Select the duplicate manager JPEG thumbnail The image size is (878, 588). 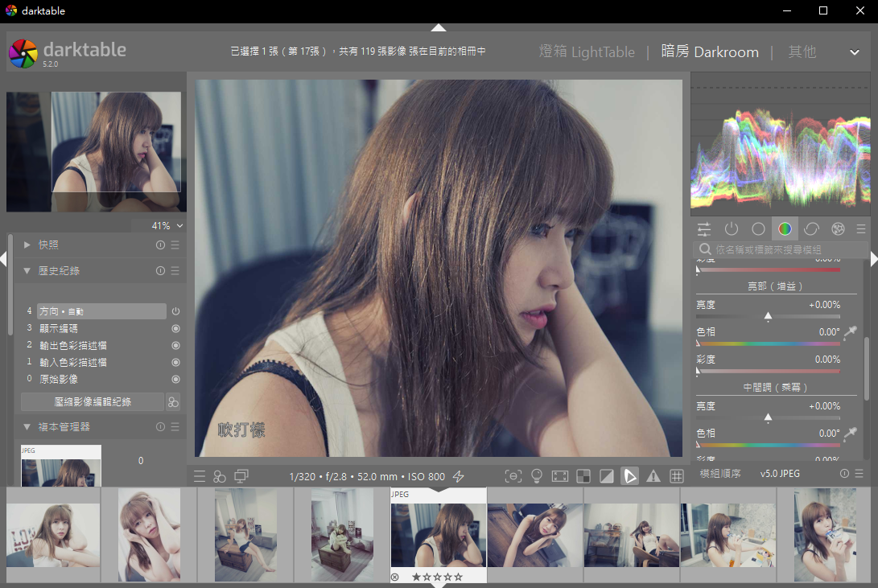click(61, 466)
